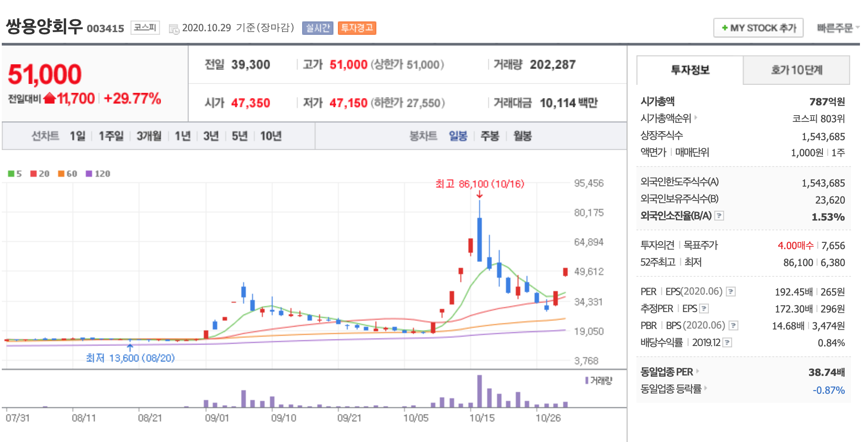Click the 투자경고 warning badge
Viewport: 868px width, 442px height.
(357, 28)
